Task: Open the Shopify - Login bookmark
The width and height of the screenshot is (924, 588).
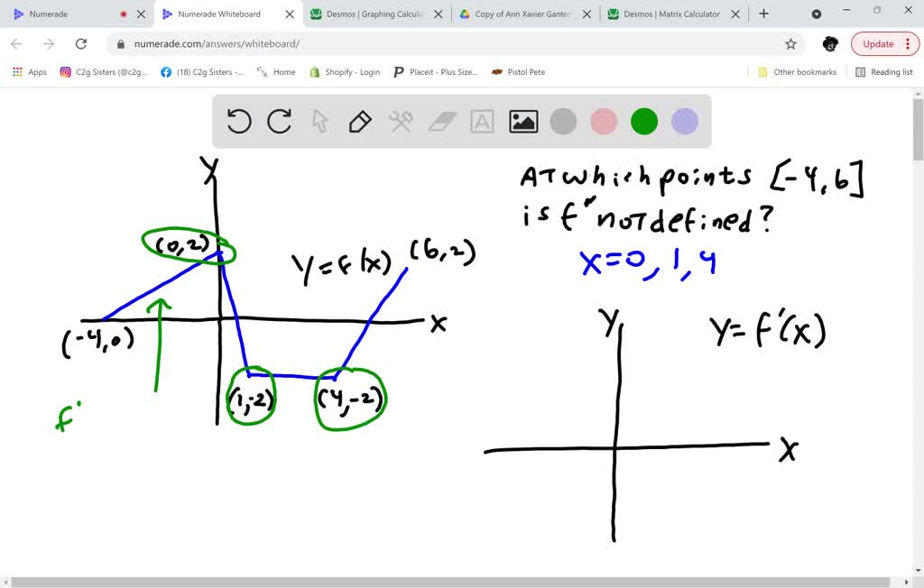Action: pyautogui.click(x=348, y=71)
